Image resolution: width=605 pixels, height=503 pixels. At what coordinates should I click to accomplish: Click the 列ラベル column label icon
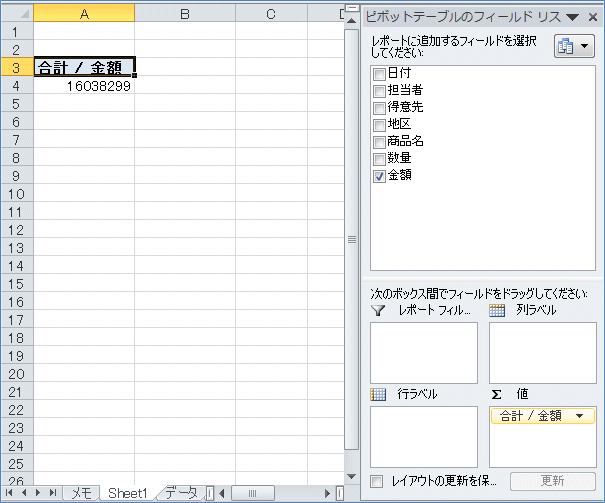click(x=497, y=310)
